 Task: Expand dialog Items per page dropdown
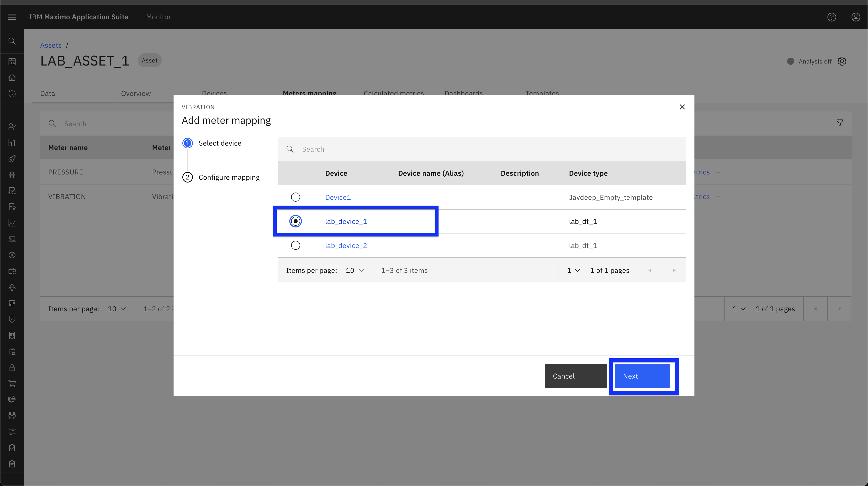pos(355,270)
